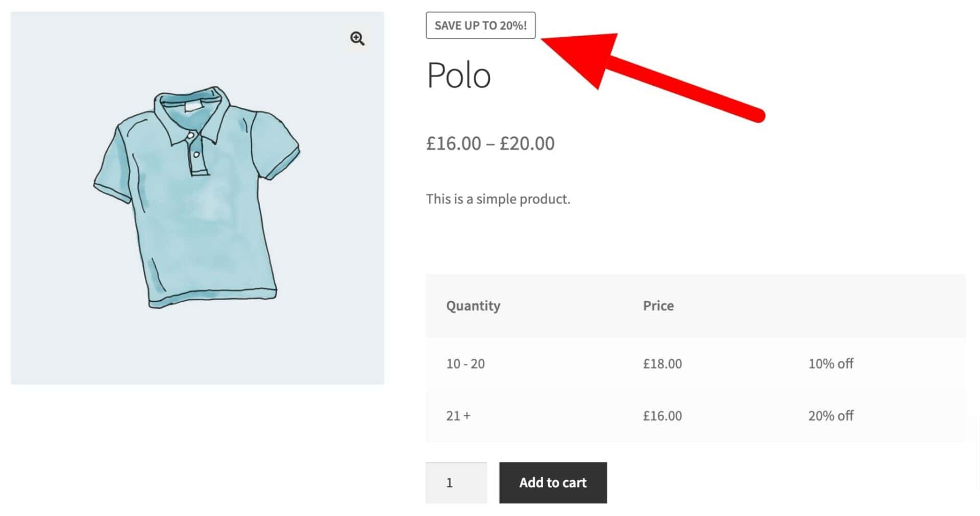Screen dimensions: 980x516
Task: Click the product description text
Action: [x=498, y=199]
